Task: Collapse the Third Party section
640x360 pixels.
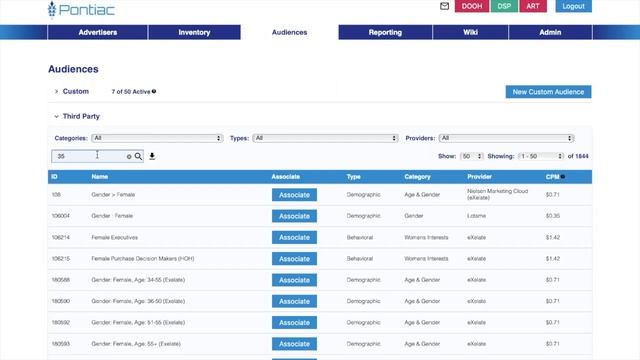Action: tap(56, 116)
